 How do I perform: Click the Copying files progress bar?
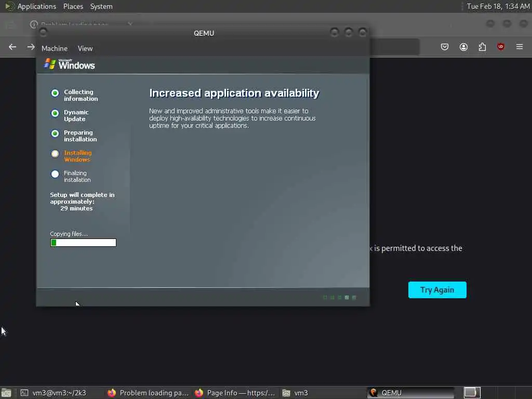pos(83,243)
